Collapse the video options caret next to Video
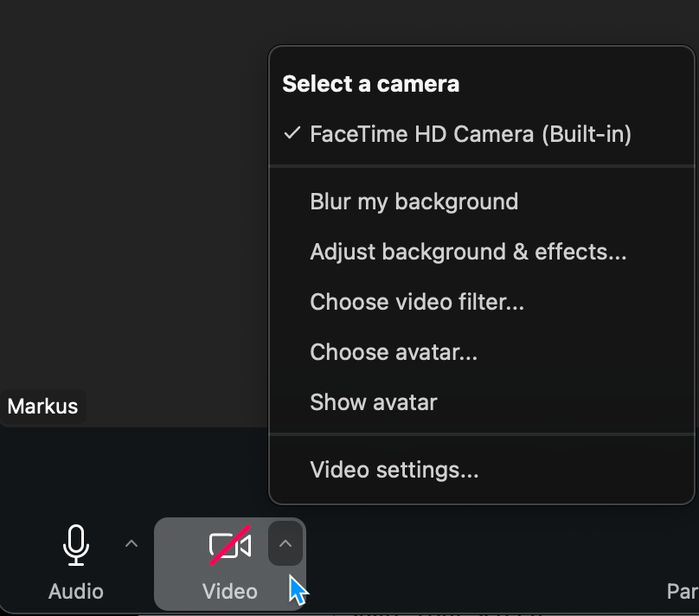 pos(285,544)
